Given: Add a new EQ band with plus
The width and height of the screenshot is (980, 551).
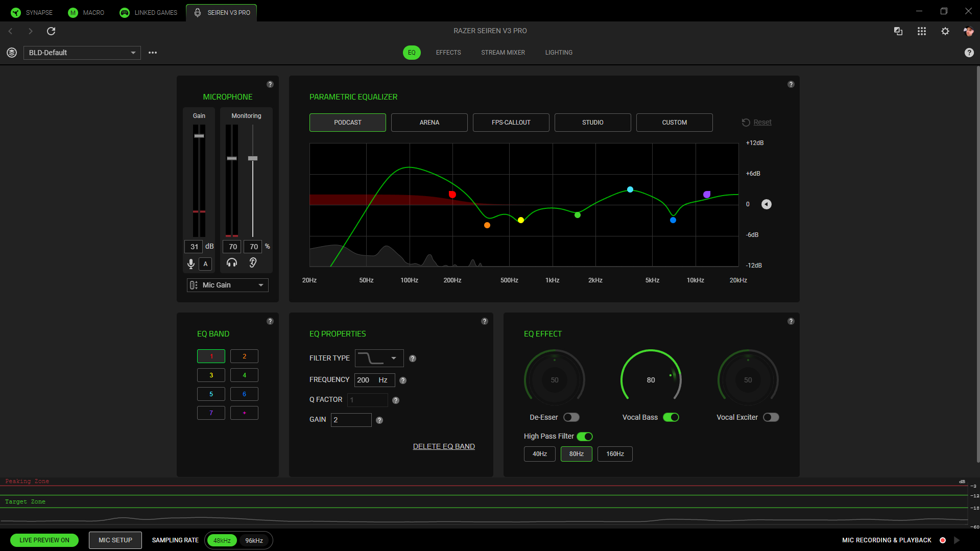Looking at the screenshot, I should (244, 413).
